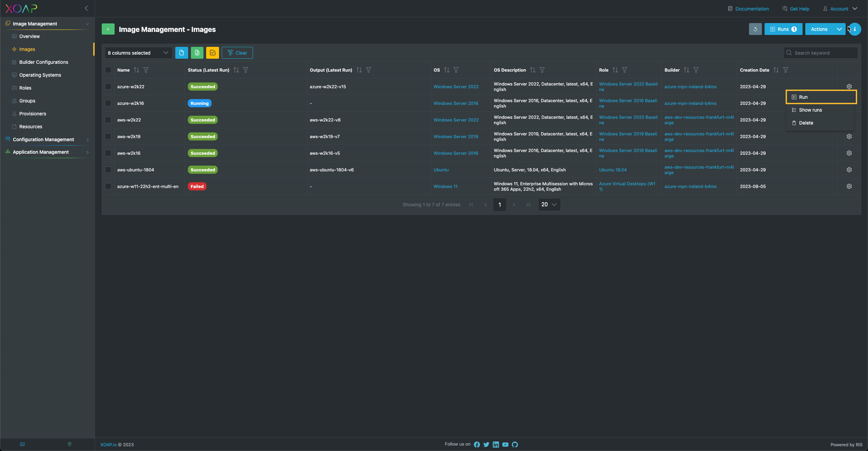The height and width of the screenshot is (451, 868).
Task: Click the Failed status badge
Action: (197, 186)
